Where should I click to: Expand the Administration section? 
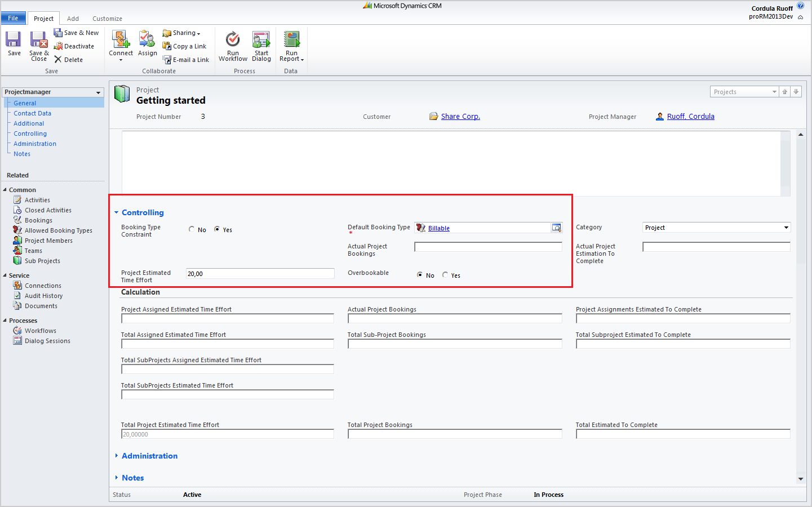click(117, 456)
